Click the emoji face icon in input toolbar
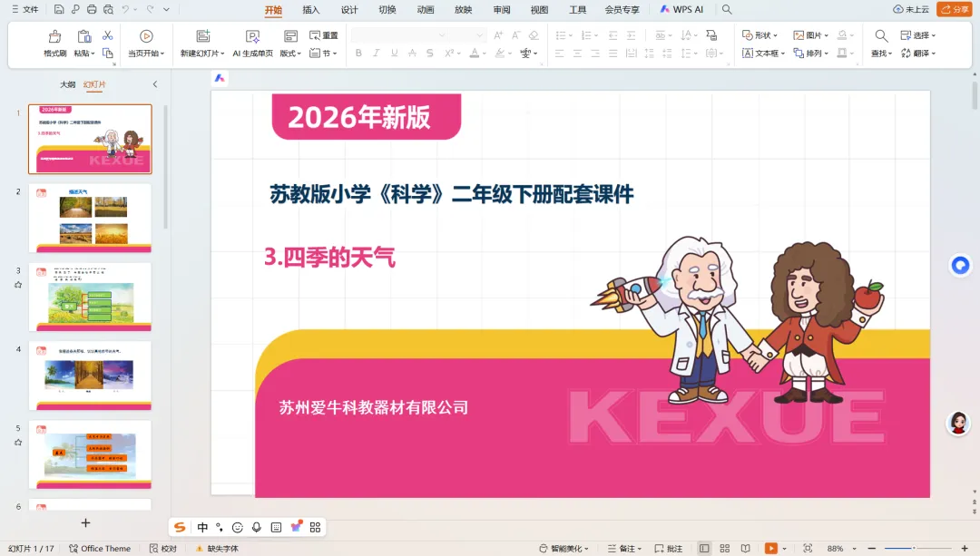Image resolution: width=980 pixels, height=556 pixels. [238, 527]
